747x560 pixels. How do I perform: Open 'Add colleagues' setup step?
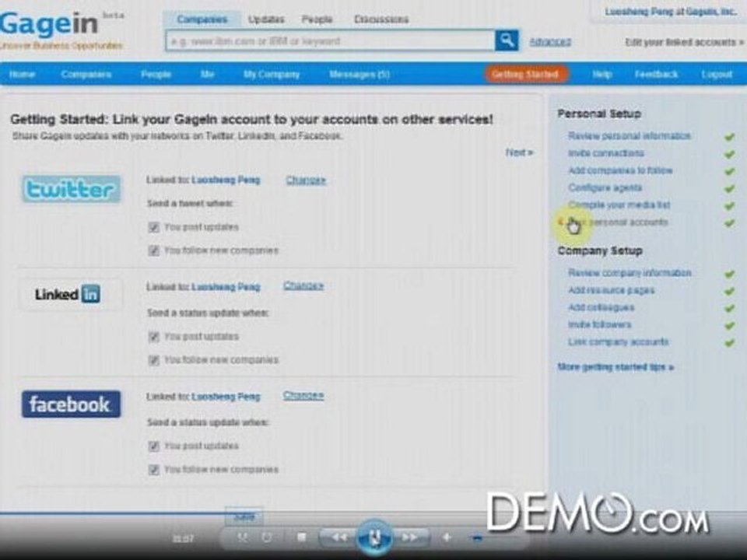(601, 307)
